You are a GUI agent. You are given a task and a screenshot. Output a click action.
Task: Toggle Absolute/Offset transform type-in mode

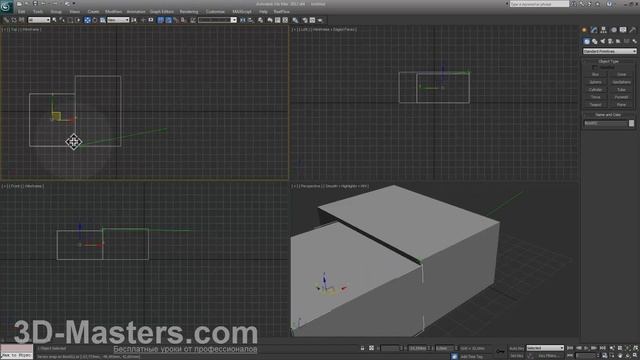(371, 348)
